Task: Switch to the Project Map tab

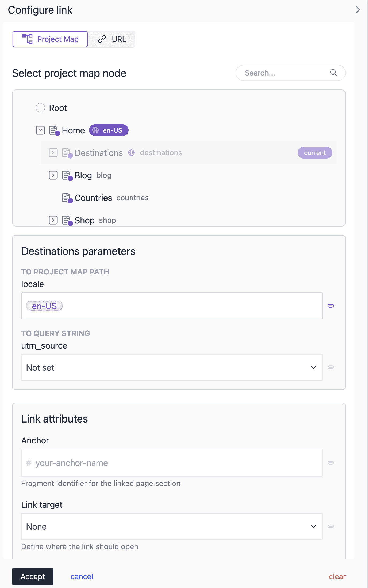Action: pyautogui.click(x=50, y=39)
